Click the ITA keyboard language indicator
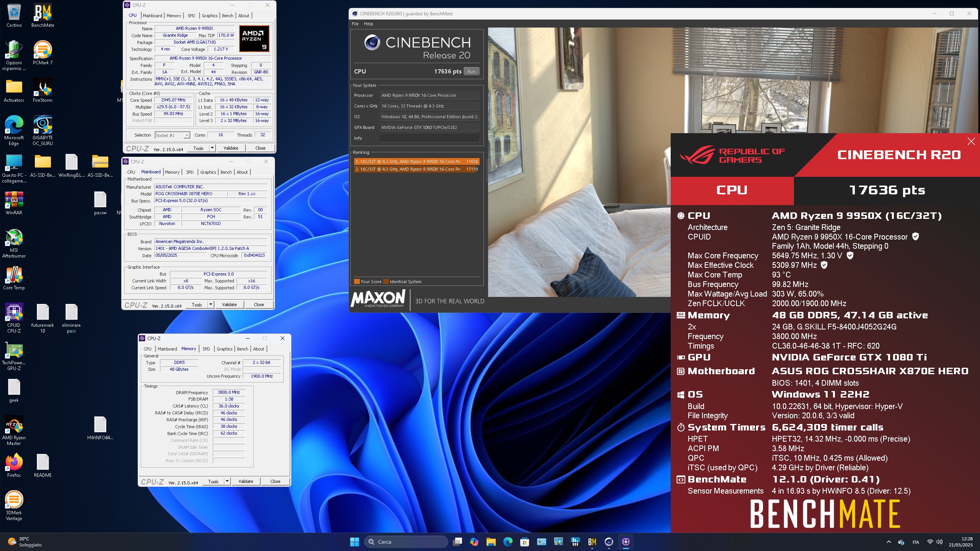 coord(916,542)
